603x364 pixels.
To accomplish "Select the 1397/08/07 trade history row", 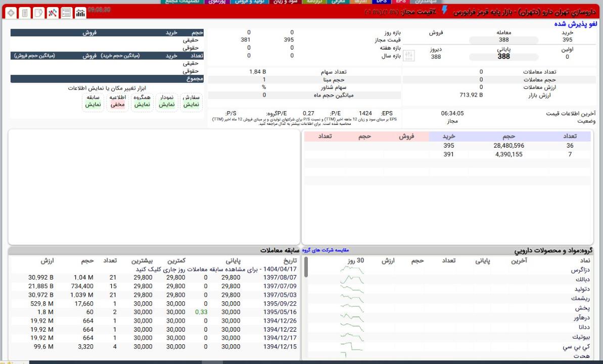I will pyautogui.click(x=280, y=277).
